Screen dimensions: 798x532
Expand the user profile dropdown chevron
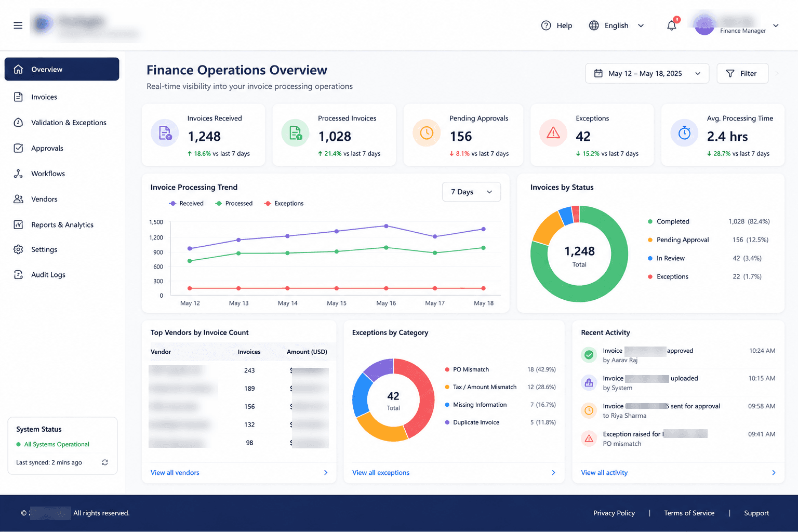point(776,25)
